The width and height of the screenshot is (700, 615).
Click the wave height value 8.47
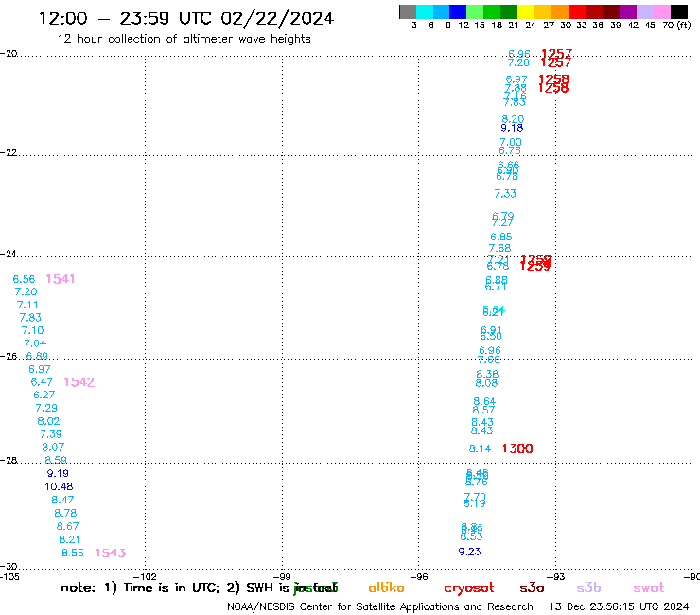pos(62,500)
